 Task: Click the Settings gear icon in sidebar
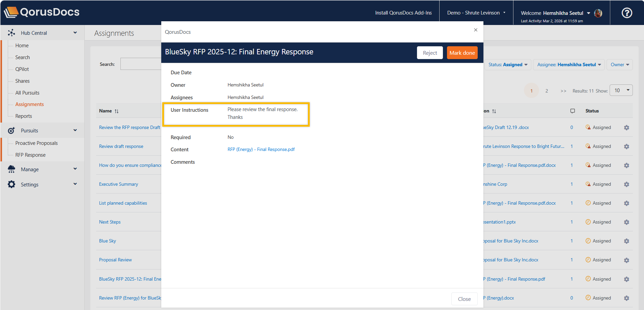(x=11, y=184)
